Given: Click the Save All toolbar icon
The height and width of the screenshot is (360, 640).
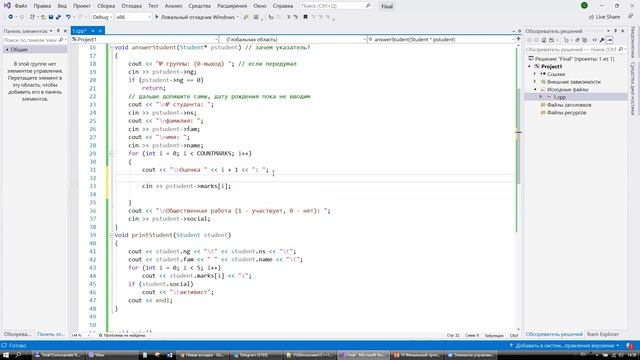Looking at the screenshot, I should click(x=58, y=17).
